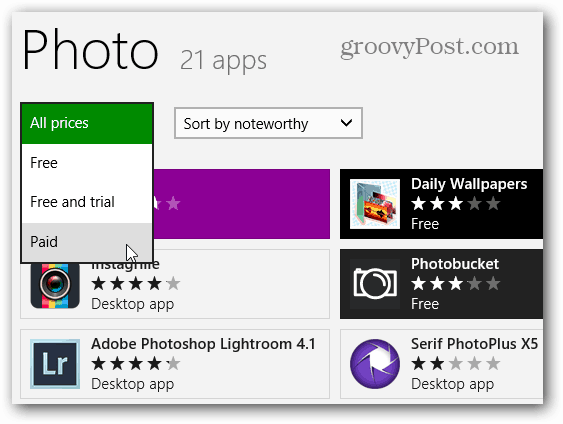Click Daily Wallpapers star rating
The image size is (563, 424).
pos(456,204)
